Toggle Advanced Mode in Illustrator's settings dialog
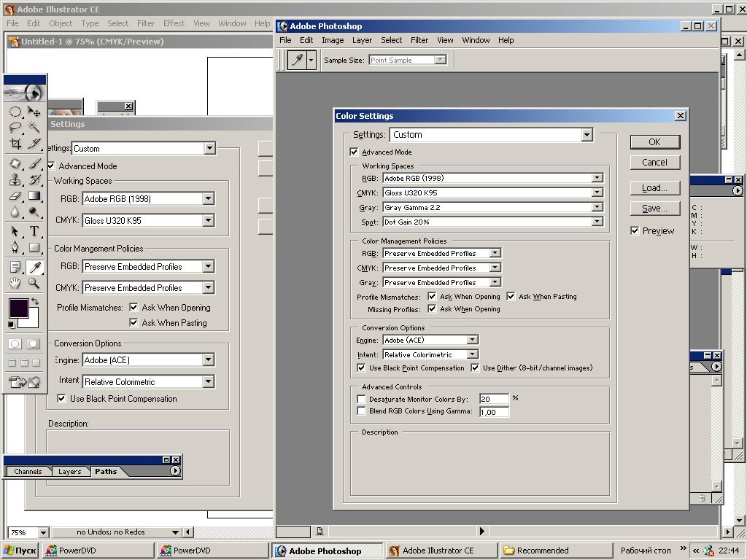This screenshot has width=747, height=560. coord(50,166)
